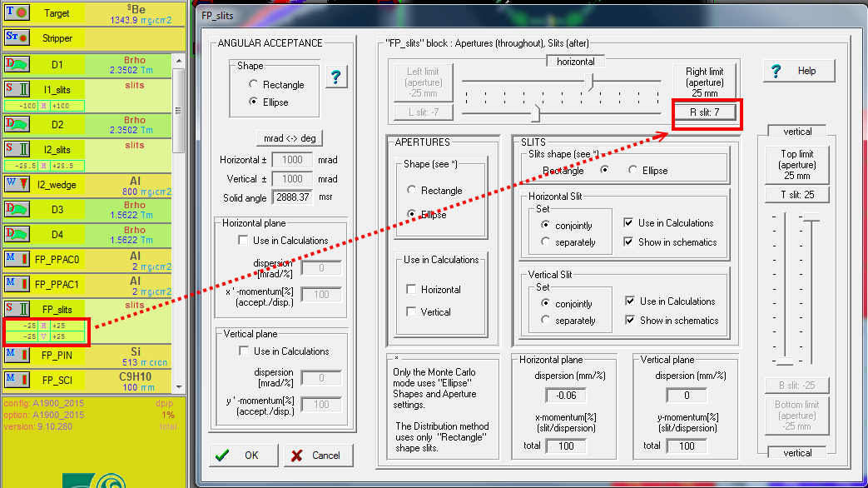The width and height of the screenshot is (868, 488).
Task: Check the Horizontal apertures checkbox
Action: (x=411, y=290)
